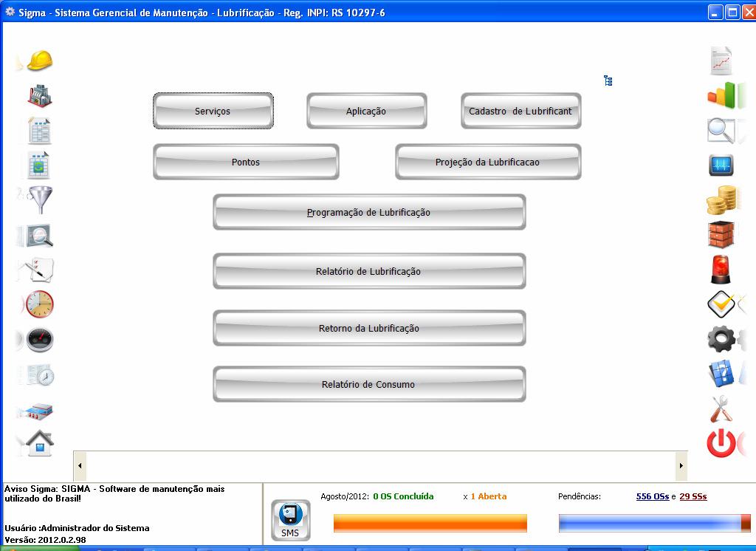This screenshot has height=551, width=756.
Task: Click the Pontos button
Action: 246,162
